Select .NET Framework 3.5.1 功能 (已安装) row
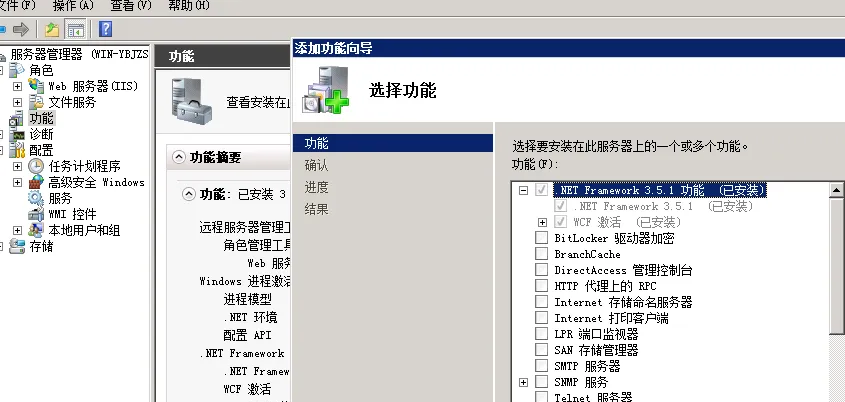Screen dimensions: 845x402 pyautogui.click(x=659, y=190)
